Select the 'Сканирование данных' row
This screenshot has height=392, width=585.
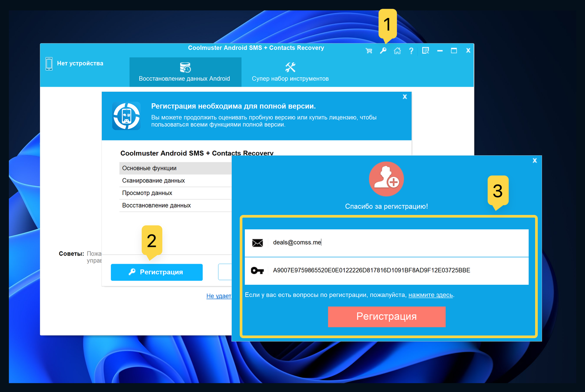[175, 181]
